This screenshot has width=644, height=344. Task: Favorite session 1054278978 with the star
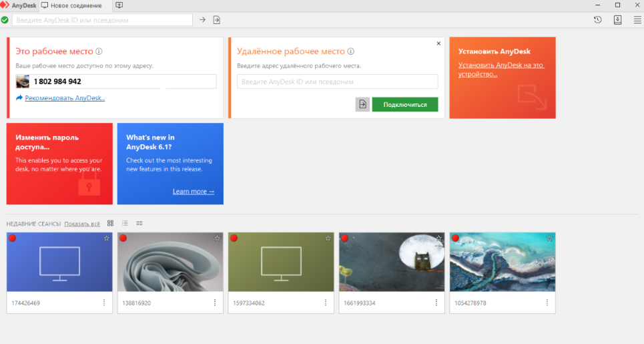pyautogui.click(x=549, y=238)
